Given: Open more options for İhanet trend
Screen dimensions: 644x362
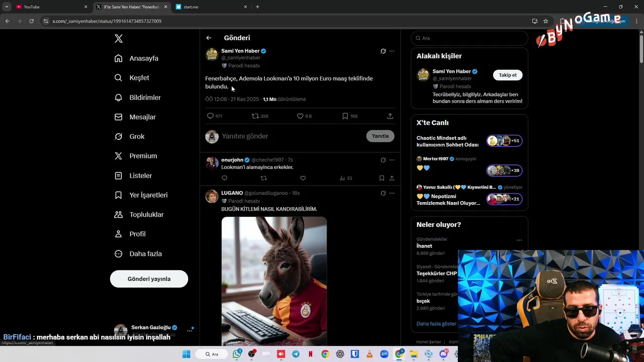Looking at the screenshot, I should click(x=519, y=240).
